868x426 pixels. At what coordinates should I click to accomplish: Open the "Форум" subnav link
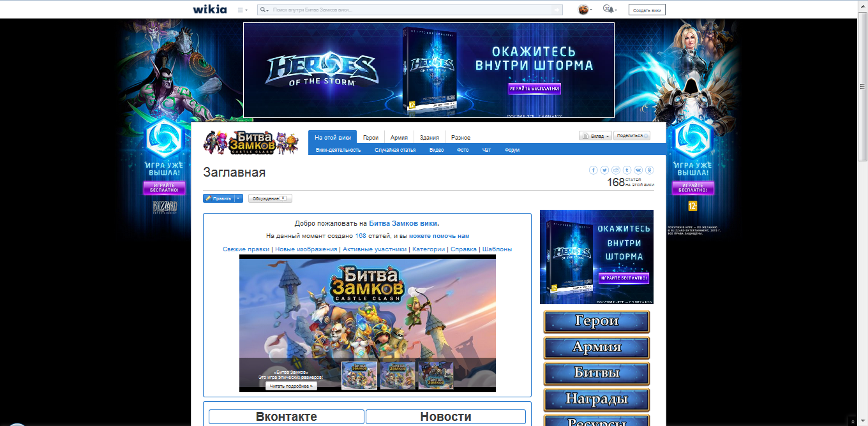tap(512, 150)
